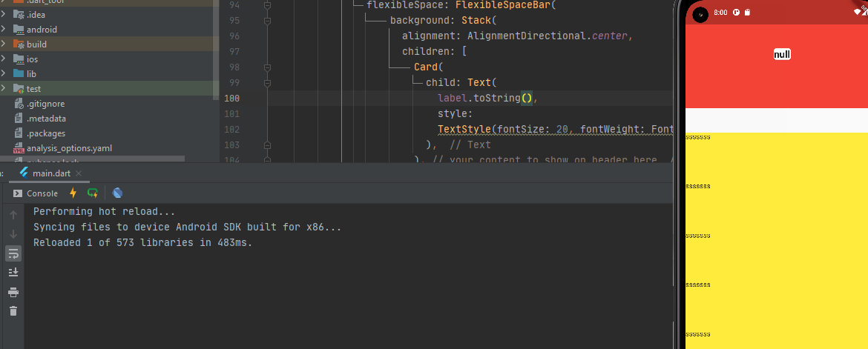The width and height of the screenshot is (868, 349).
Task: Click the 'Performing hot reload...' console line
Action: (x=104, y=212)
